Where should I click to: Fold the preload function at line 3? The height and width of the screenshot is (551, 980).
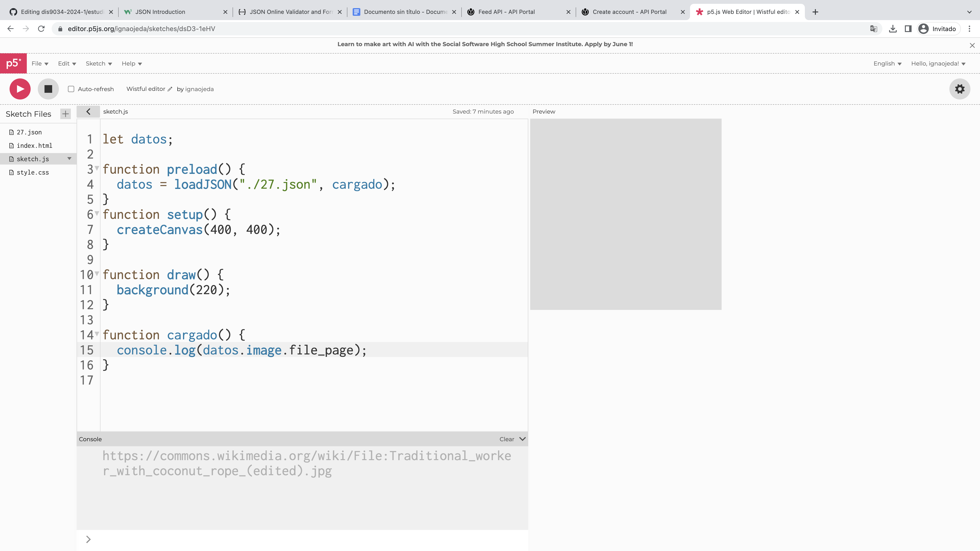[x=97, y=168]
